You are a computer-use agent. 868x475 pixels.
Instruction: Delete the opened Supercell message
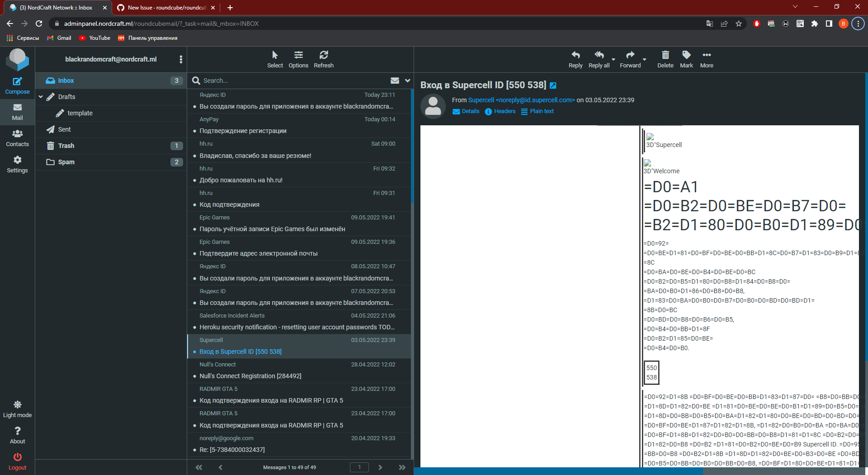pos(665,59)
